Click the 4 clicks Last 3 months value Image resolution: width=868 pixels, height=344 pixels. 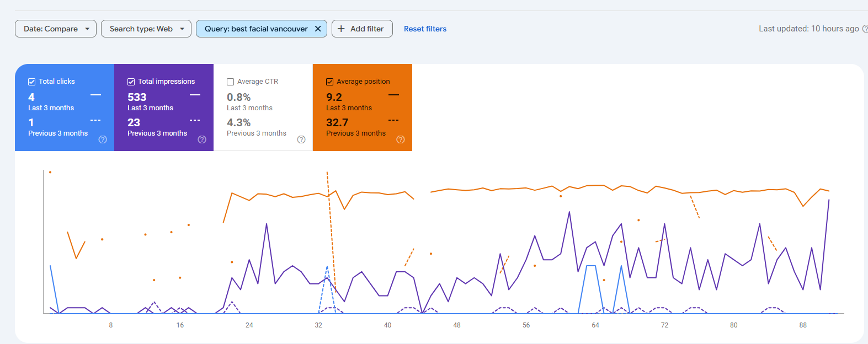[31, 97]
